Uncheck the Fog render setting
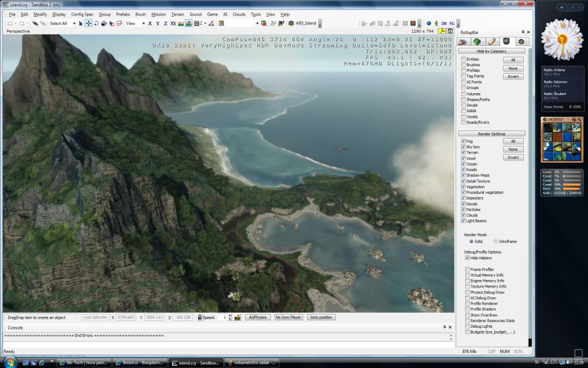588x368 pixels. pos(463,141)
